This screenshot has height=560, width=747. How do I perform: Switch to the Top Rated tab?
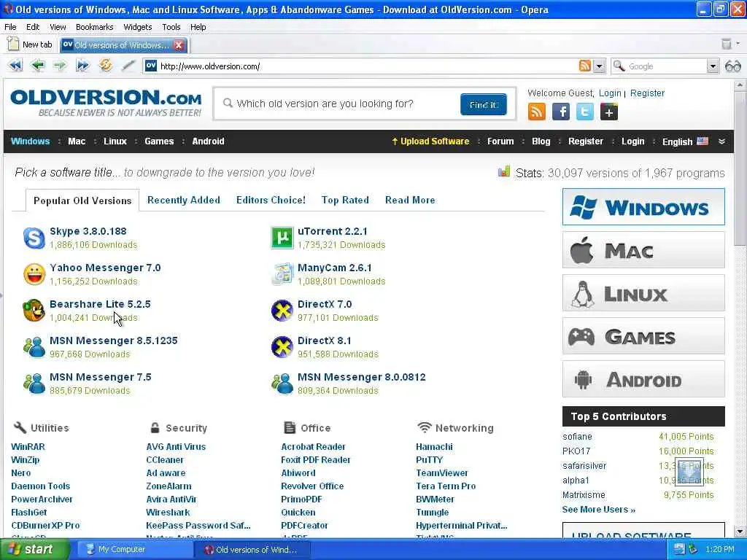pos(345,200)
